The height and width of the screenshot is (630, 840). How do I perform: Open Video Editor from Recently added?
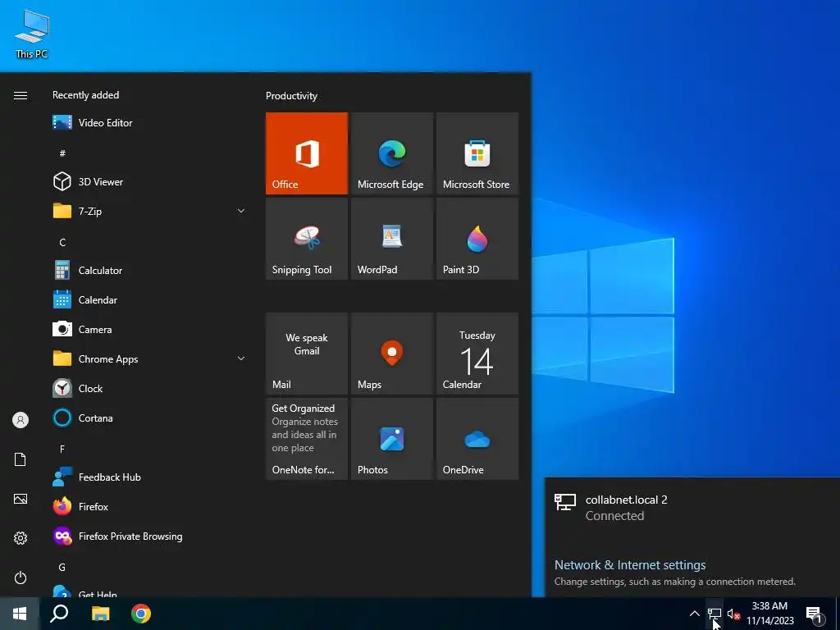tap(150, 123)
